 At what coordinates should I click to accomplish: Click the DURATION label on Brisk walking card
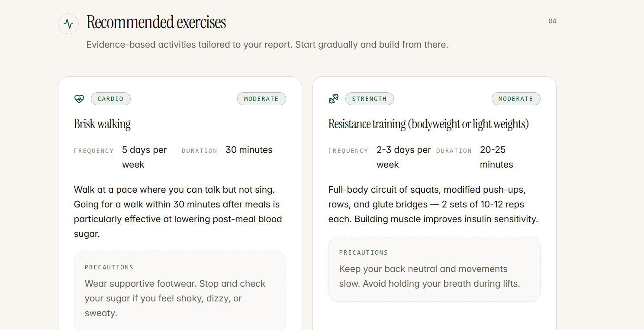point(200,151)
